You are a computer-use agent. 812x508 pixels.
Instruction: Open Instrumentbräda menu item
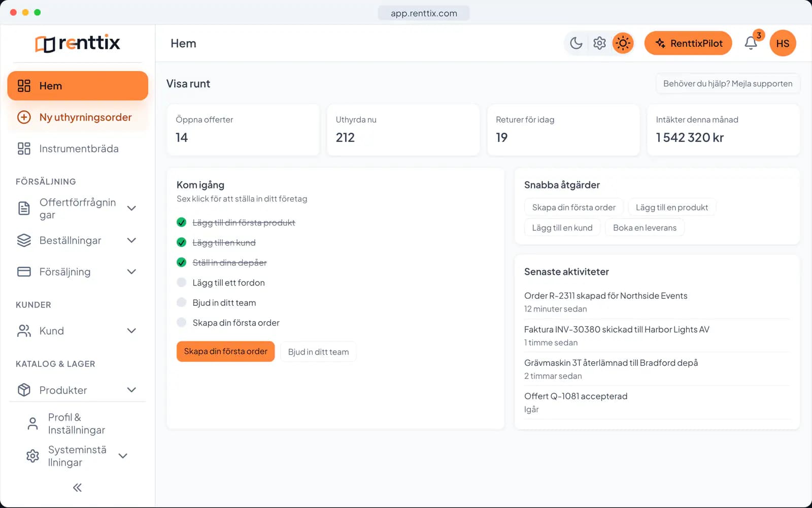coord(78,148)
